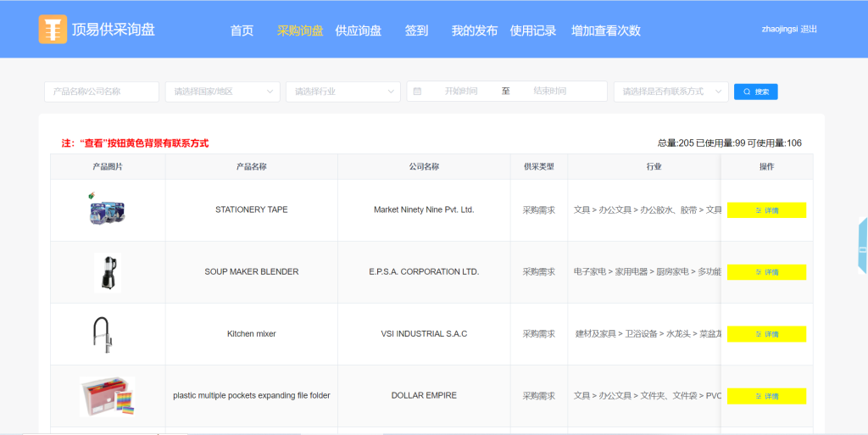The height and width of the screenshot is (435, 868).
Task: Open the 我的发布 menu item
Action: pos(474,31)
